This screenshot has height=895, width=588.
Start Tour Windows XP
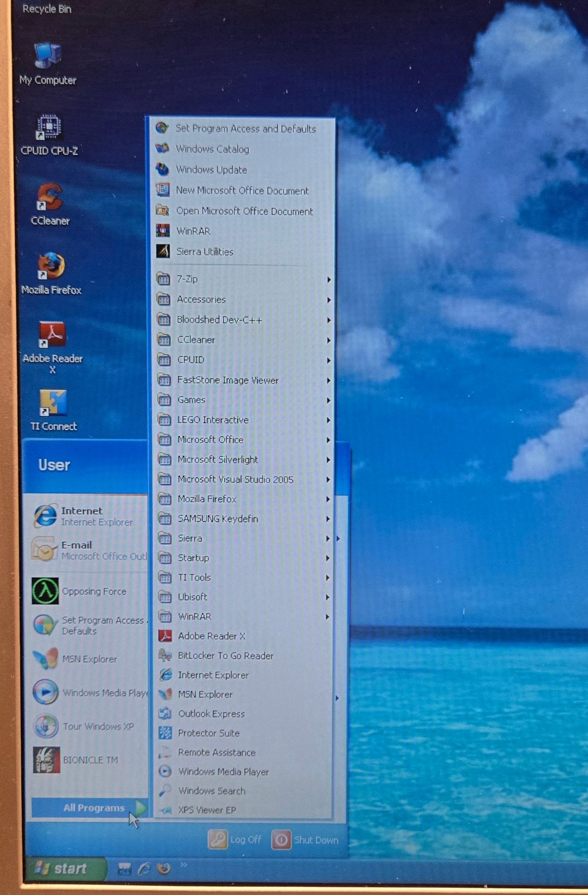click(83, 726)
